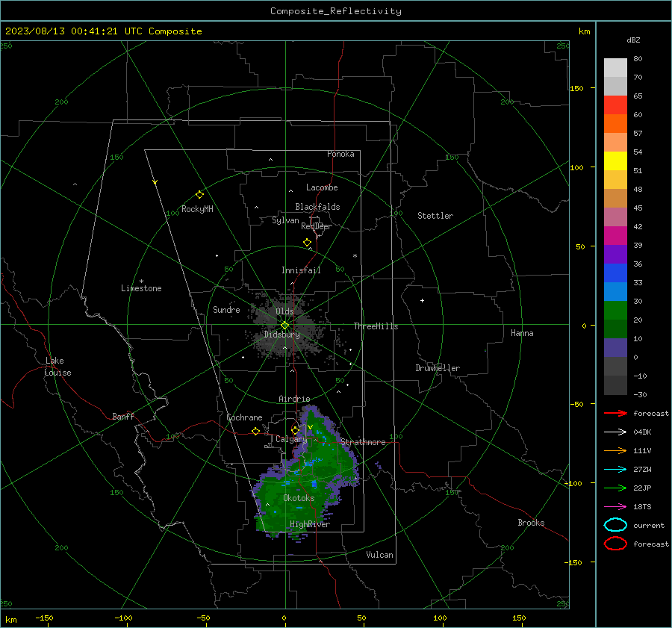The image size is (672, 628).
Task: Click the Sylvan label
Action: coord(285,220)
